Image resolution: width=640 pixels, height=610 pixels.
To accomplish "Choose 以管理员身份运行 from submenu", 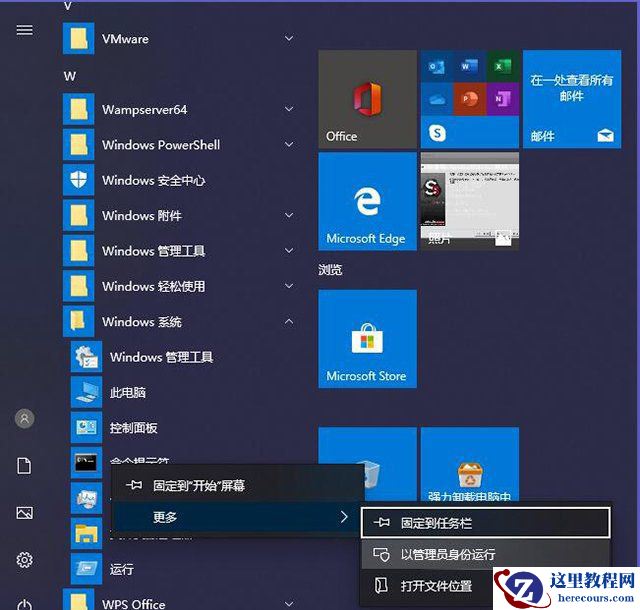I will click(x=486, y=554).
